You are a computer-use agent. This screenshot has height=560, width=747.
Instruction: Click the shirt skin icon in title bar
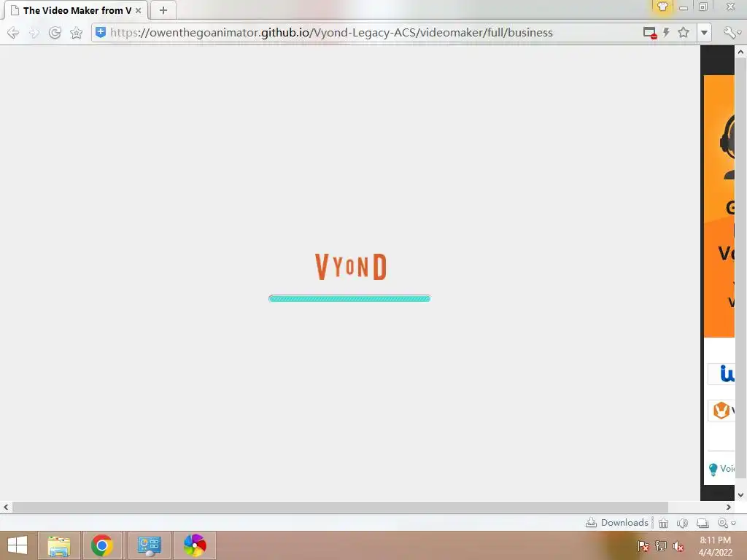click(x=662, y=7)
